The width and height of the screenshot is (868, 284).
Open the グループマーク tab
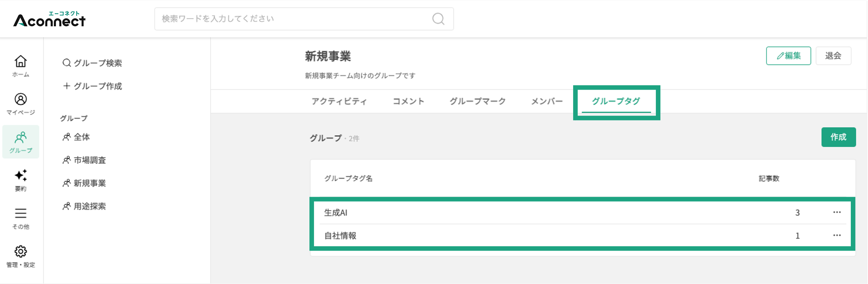[x=477, y=101]
